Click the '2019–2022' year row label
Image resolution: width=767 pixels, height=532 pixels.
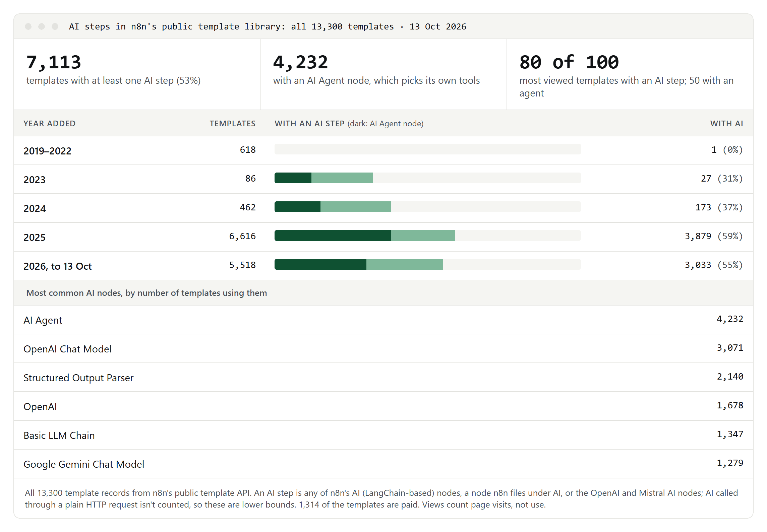48,151
